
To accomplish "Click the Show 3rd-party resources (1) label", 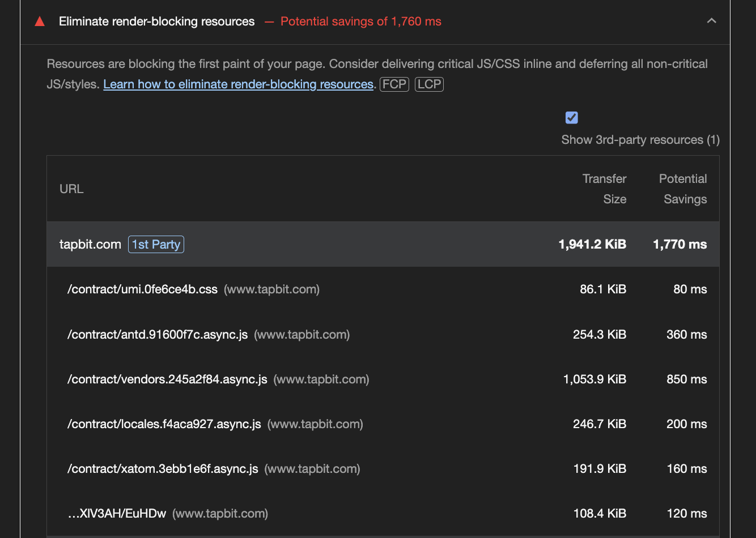I will coord(640,140).
